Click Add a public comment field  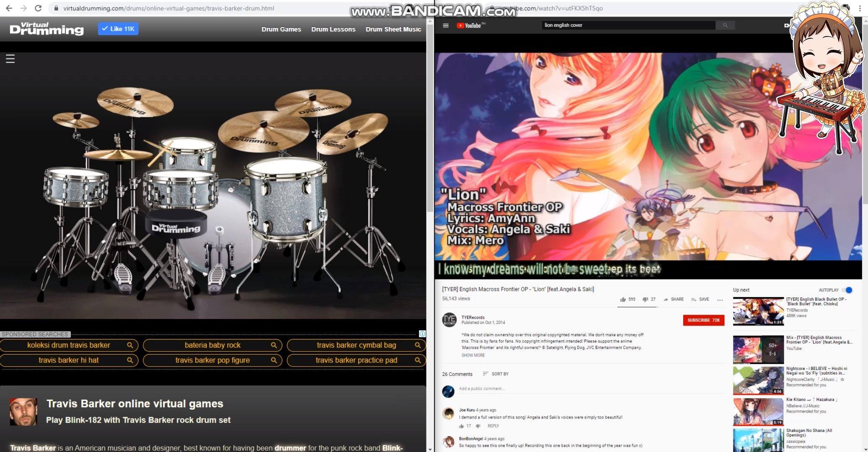pyautogui.click(x=591, y=389)
